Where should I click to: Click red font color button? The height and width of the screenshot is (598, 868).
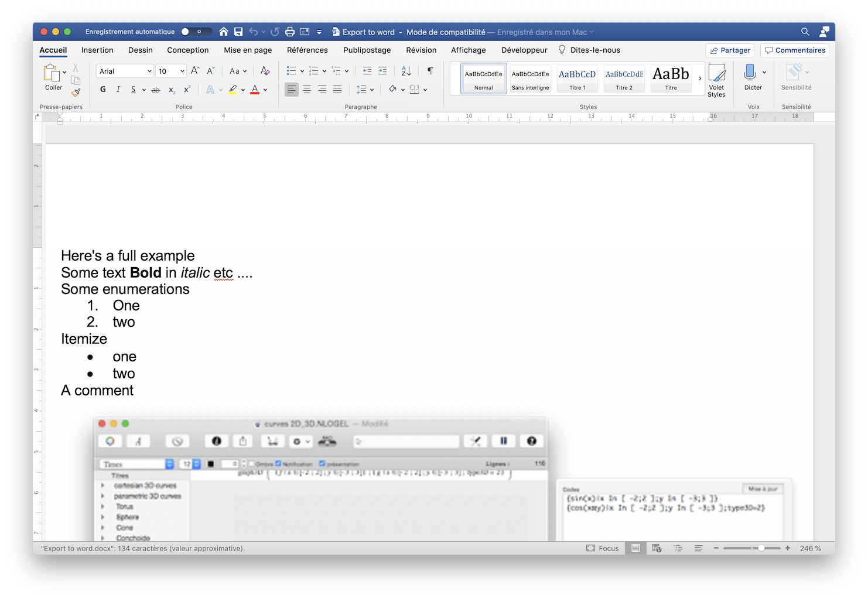pyautogui.click(x=255, y=90)
